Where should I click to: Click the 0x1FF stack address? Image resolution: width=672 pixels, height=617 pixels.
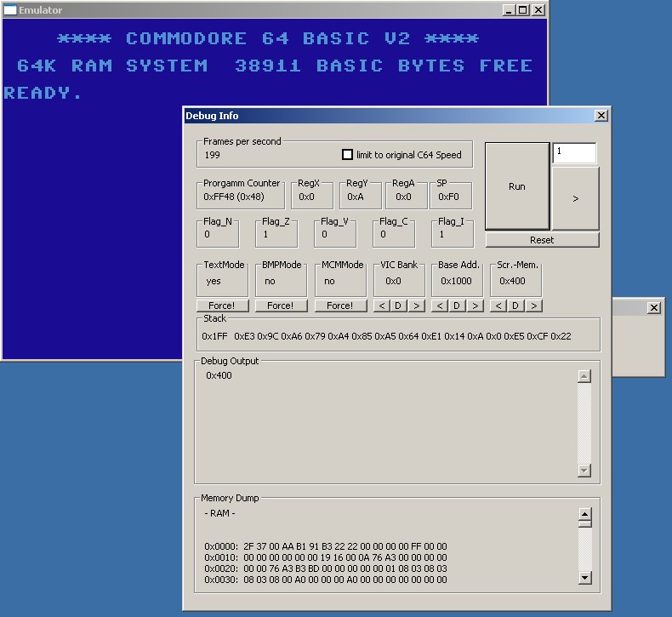(214, 336)
